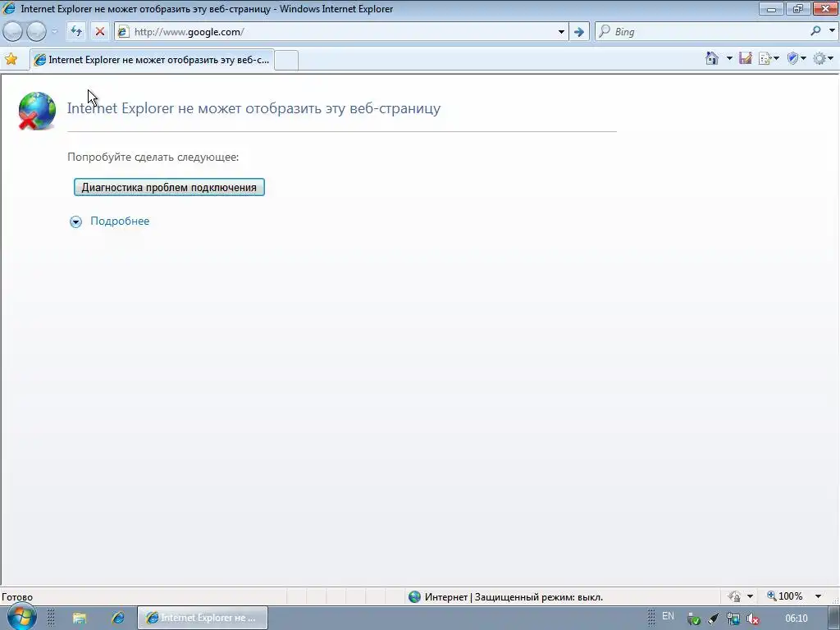Click the network connection tray icon
The width and height of the screenshot is (840, 630).
click(733, 619)
